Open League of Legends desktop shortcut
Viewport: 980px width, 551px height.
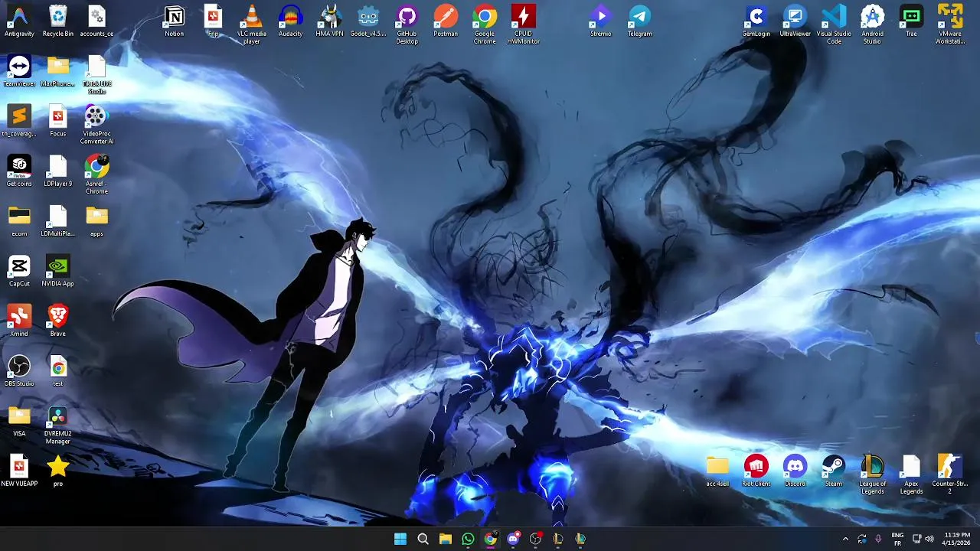pos(872,474)
